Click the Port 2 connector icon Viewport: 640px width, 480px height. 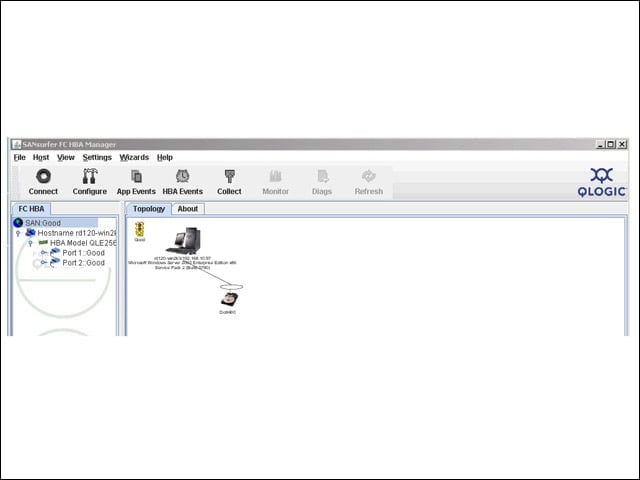(55, 262)
